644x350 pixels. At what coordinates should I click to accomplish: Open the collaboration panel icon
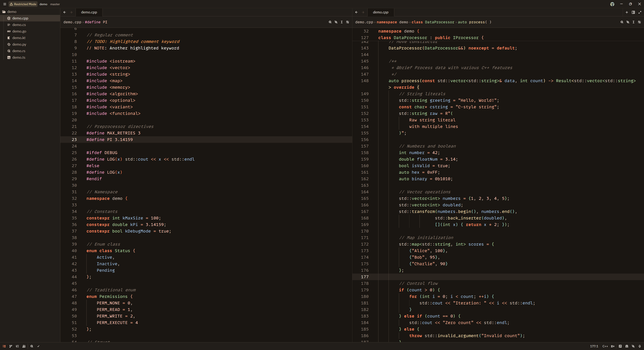tap(24, 346)
